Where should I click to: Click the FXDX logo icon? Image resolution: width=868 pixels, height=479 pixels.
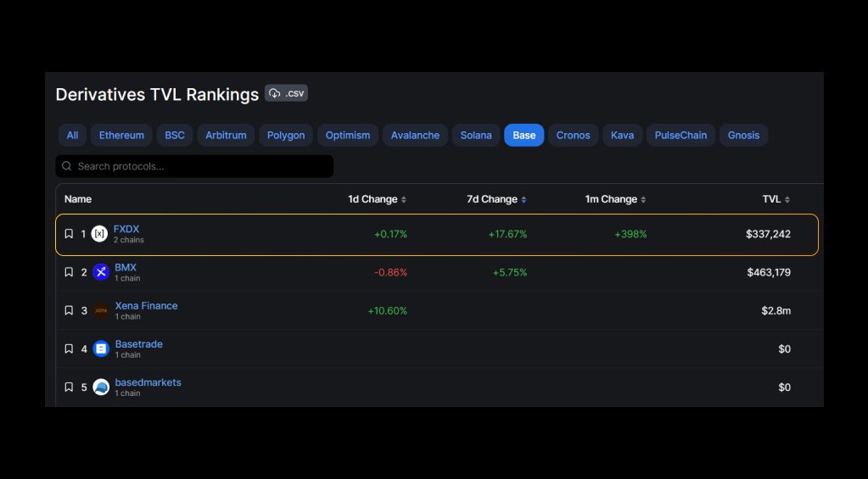(99, 234)
